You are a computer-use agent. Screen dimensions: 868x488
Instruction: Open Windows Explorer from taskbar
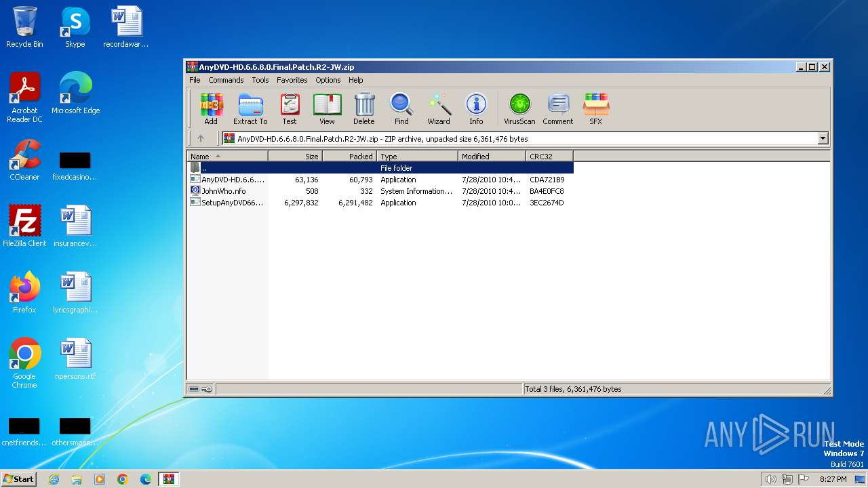pyautogui.click(x=77, y=479)
